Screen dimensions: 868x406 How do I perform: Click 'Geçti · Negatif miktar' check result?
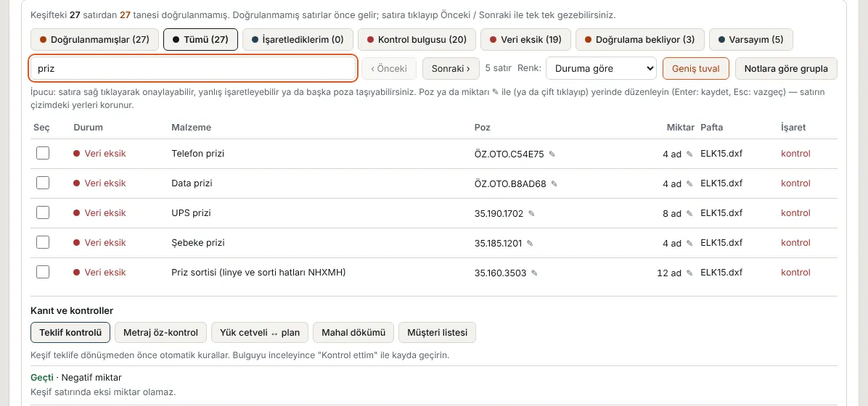coord(75,377)
